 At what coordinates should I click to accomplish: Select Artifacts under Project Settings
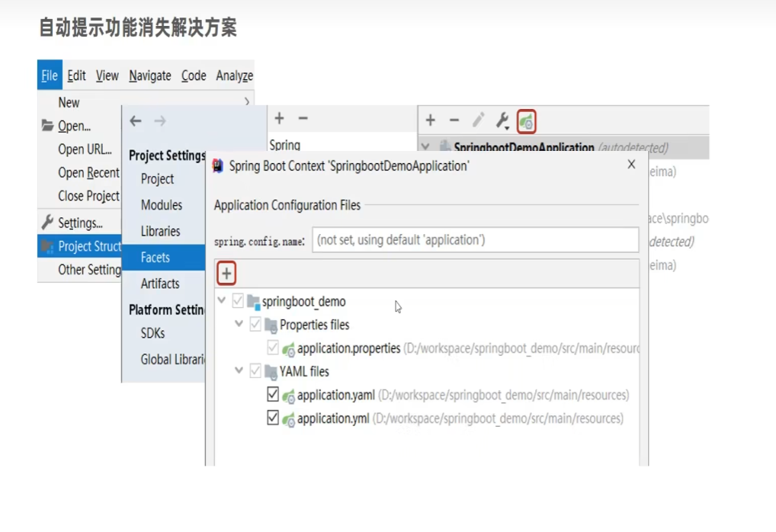[x=160, y=284]
